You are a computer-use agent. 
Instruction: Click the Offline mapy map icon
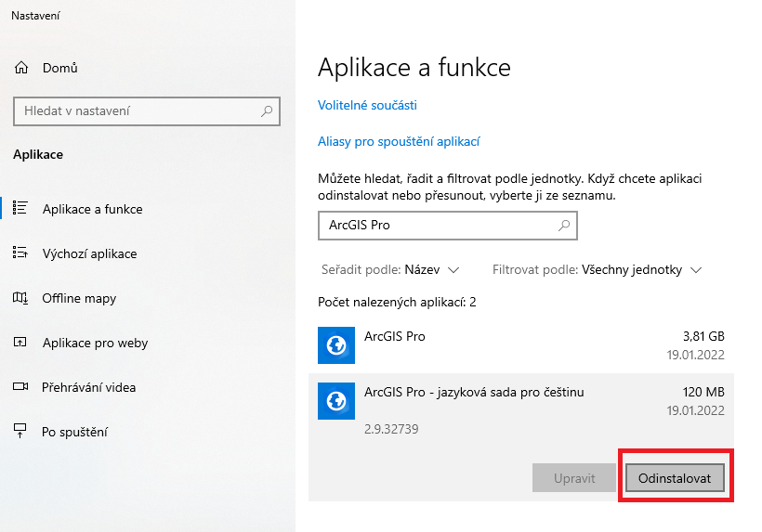coord(20,298)
